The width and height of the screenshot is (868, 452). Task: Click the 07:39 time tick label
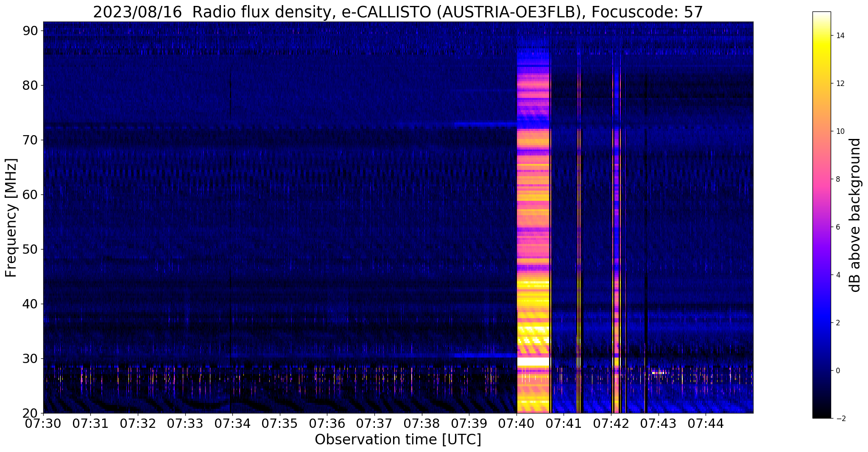pyautogui.click(x=469, y=423)
